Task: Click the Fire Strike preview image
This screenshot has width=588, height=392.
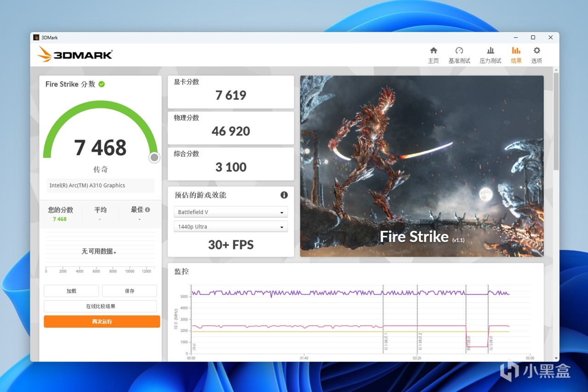Action: pos(422,166)
